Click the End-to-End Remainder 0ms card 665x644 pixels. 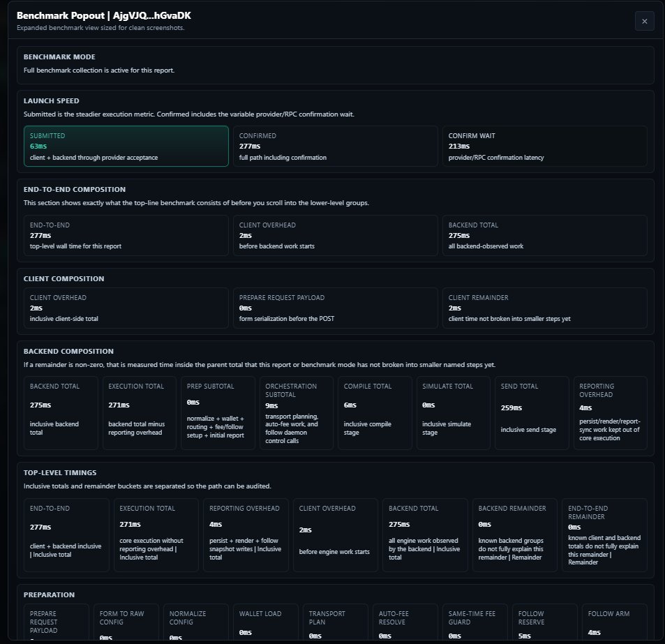click(x=604, y=535)
